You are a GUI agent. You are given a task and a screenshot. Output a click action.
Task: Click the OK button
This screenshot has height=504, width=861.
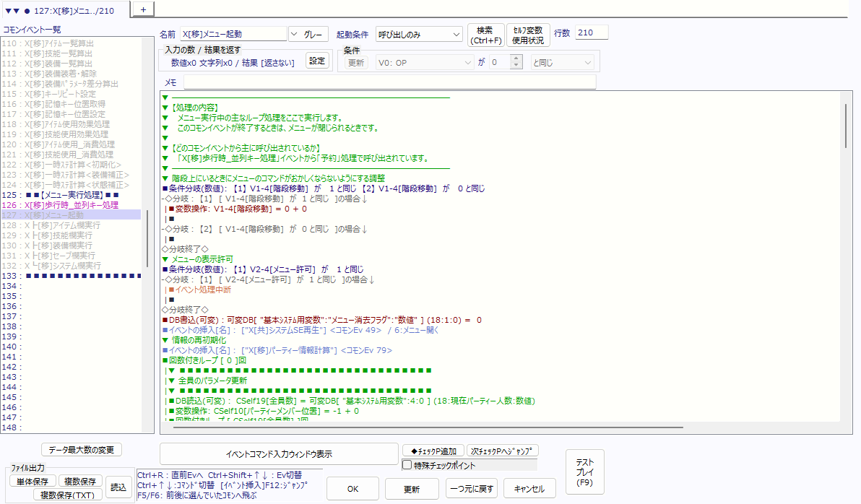[352, 489]
